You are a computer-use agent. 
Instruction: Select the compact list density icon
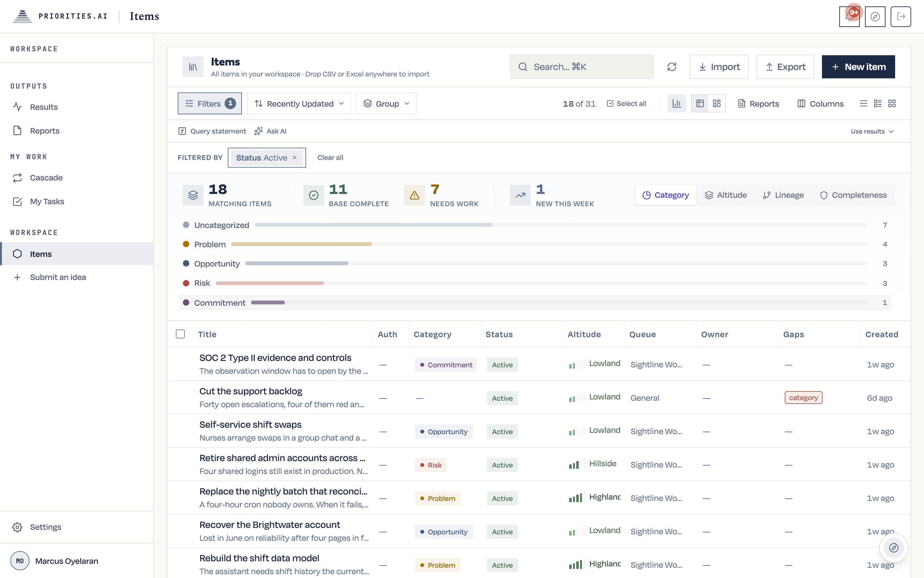(863, 104)
